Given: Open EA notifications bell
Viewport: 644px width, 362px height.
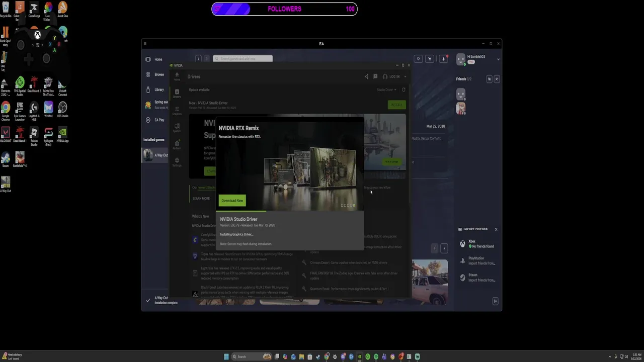Looking at the screenshot, I should click(443, 59).
